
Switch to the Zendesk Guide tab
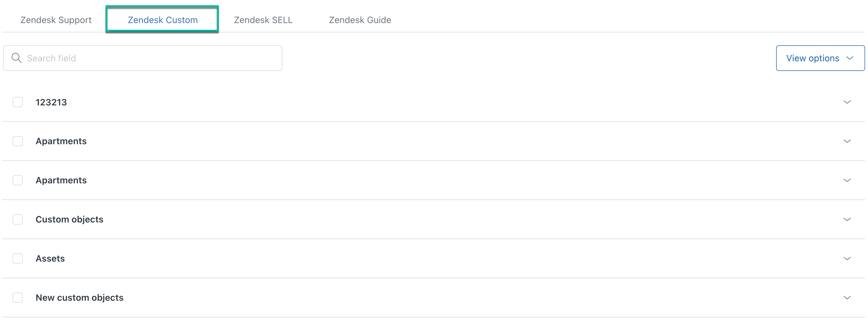coord(360,20)
